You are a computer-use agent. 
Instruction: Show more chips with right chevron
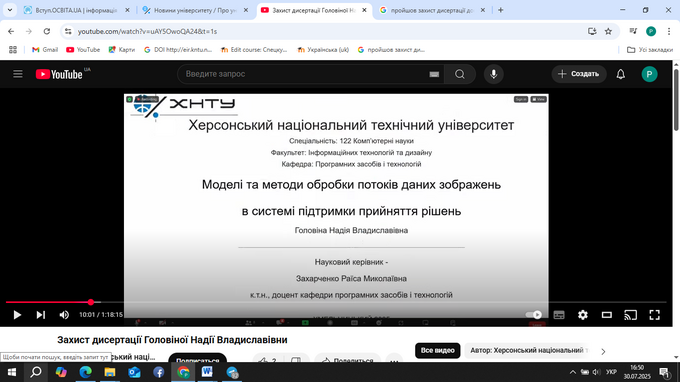pos(603,351)
